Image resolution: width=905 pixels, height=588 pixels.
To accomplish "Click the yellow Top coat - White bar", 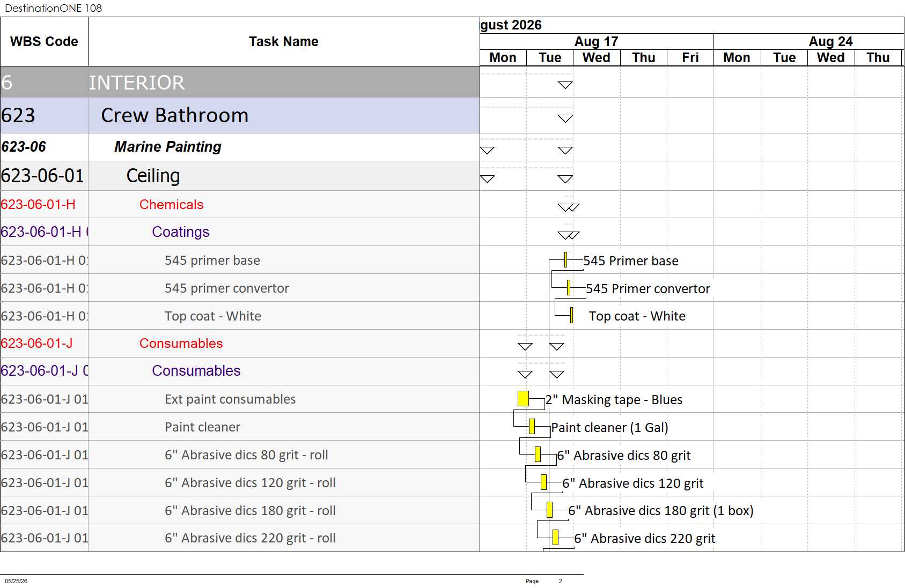I will coord(571,316).
